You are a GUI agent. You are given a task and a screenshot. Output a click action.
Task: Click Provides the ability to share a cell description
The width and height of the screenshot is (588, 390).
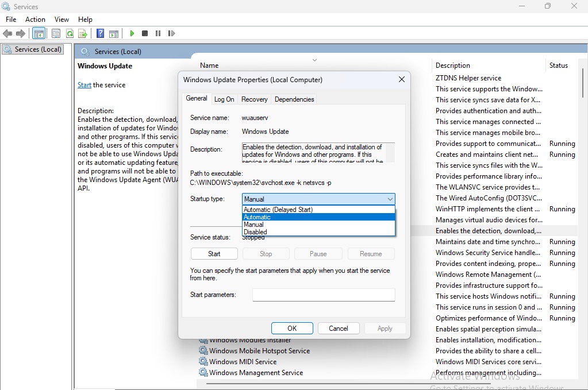pos(488,351)
